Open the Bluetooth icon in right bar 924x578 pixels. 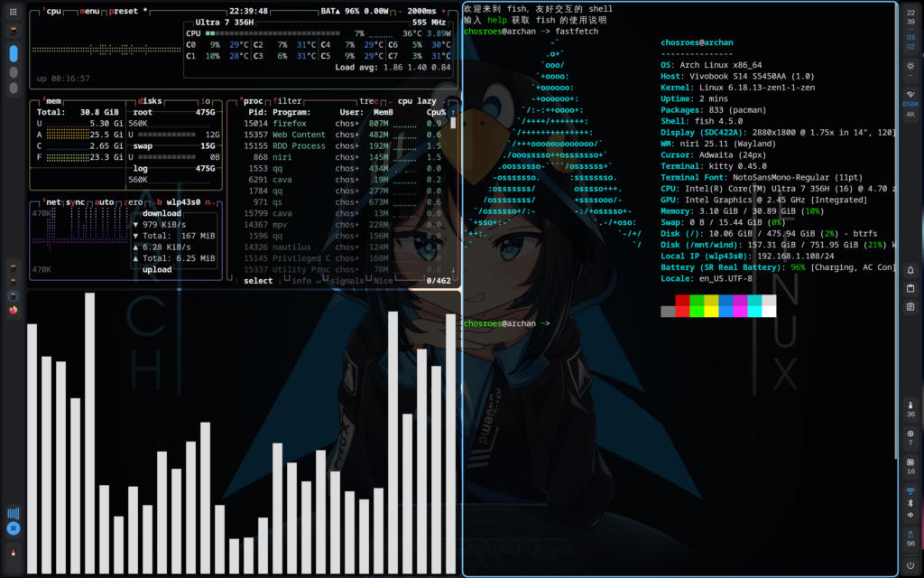click(x=910, y=502)
